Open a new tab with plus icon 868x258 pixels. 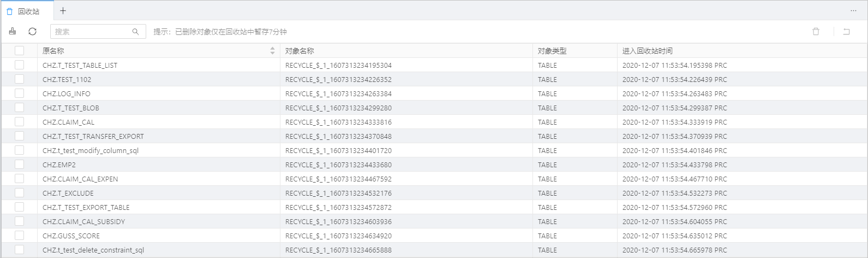[63, 11]
